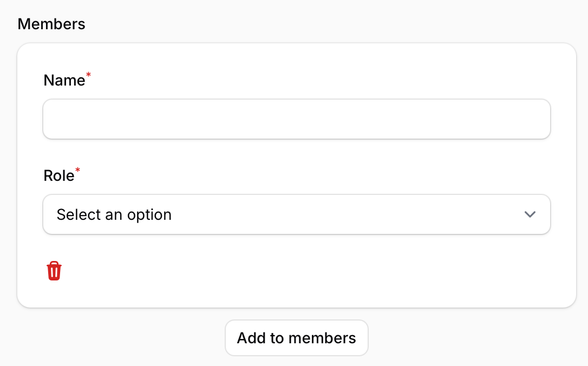Expand the Role select combo box
The width and height of the screenshot is (588, 366).
point(296,214)
